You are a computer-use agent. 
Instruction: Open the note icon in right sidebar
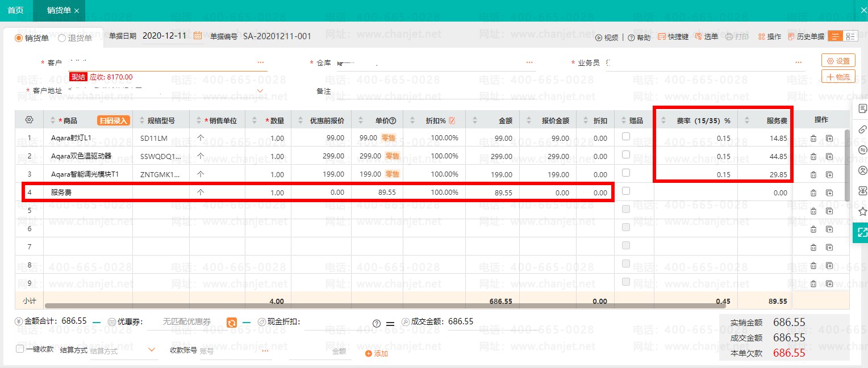(862, 108)
